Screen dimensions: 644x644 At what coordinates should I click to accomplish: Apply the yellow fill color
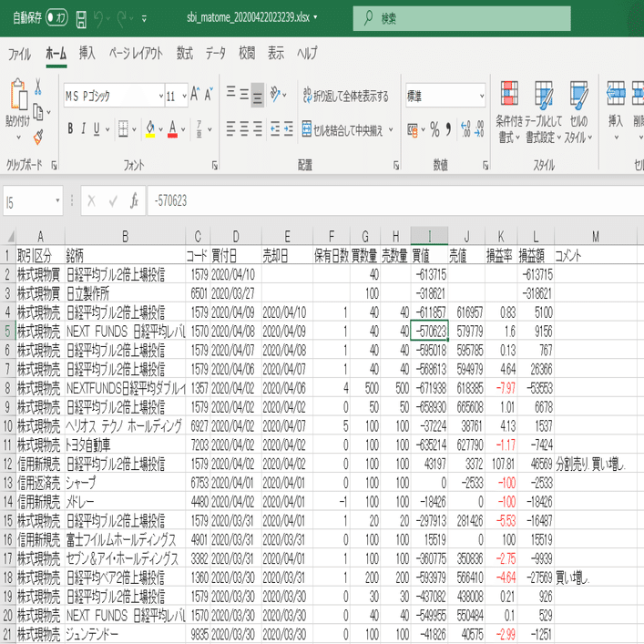pyautogui.click(x=150, y=129)
